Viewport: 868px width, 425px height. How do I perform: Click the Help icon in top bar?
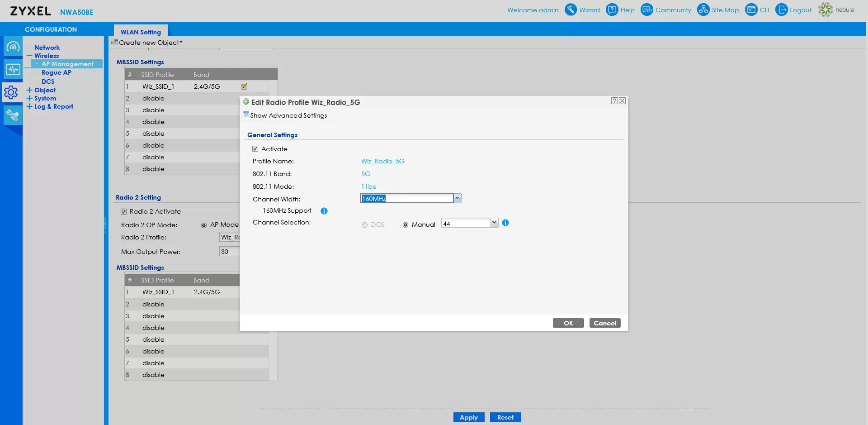[612, 10]
